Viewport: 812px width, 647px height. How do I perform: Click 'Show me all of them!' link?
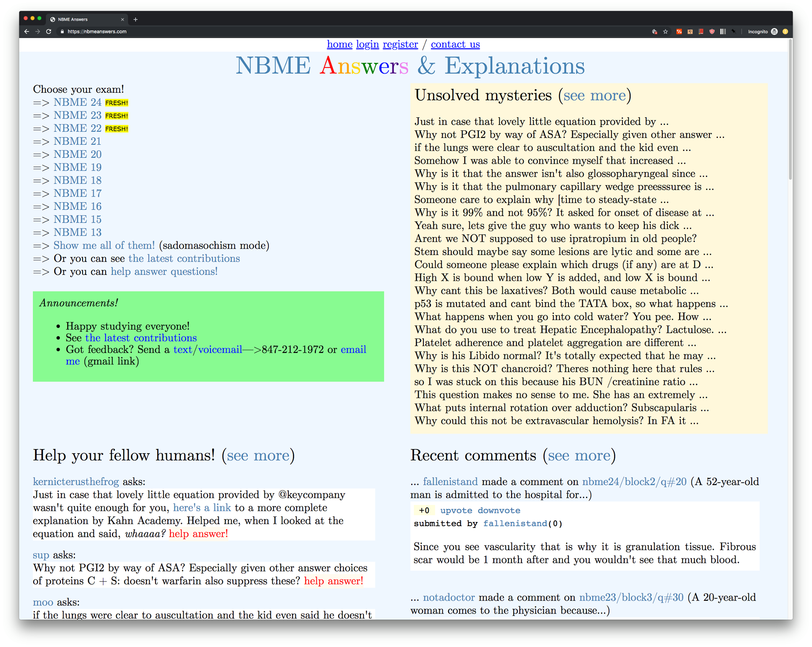coord(104,246)
